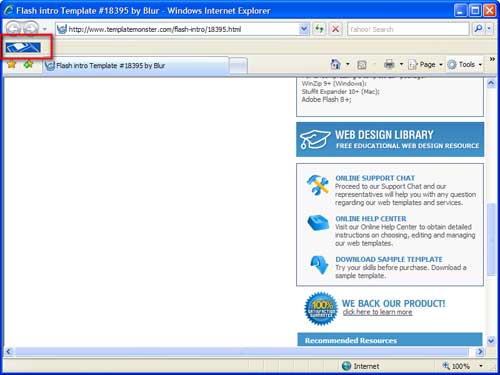Open the Online Help Center link
This screenshot has height=375, width=500.
pyautogui.click(x=371, y=219)
